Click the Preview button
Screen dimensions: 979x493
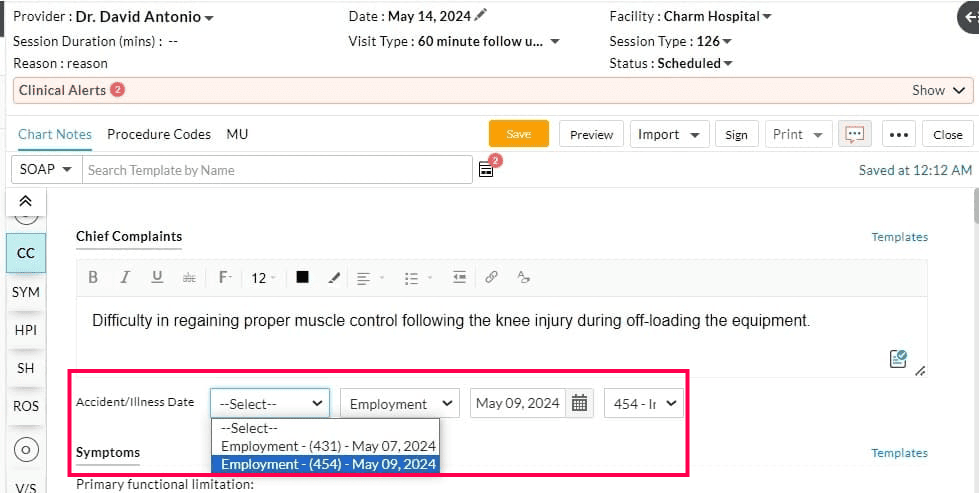coord(591,134)
